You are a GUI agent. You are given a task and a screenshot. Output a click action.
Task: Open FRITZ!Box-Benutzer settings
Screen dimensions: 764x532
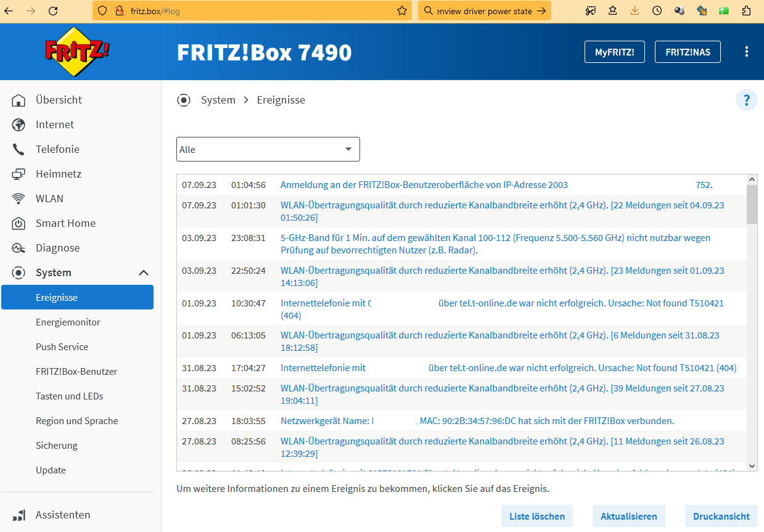[x=76, y=371]
